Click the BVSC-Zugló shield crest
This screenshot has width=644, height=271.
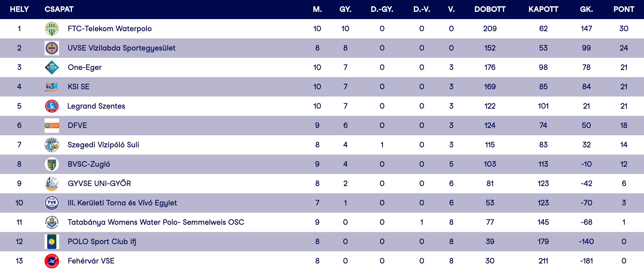coord(52,164)
